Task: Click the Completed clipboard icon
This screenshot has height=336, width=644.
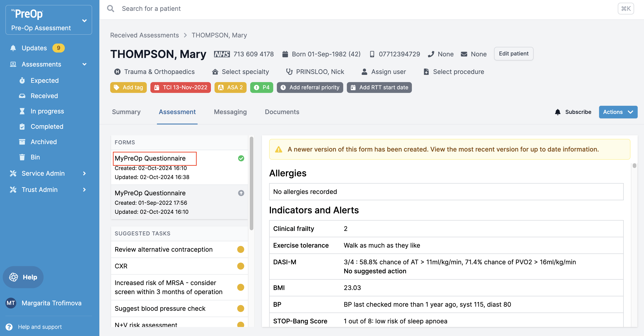Action: click(22, 127)
